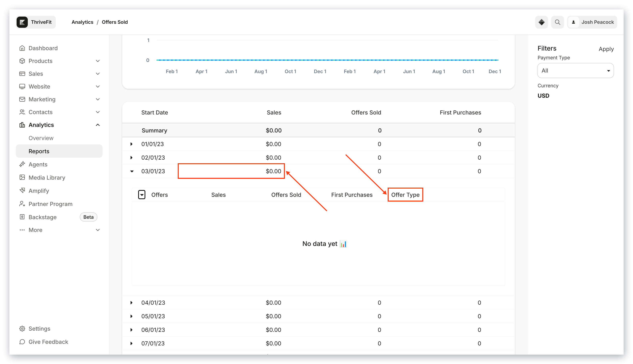Click the More ellipsis icon
The height and width of the screenshot is (364, 633).
(22, 230)
